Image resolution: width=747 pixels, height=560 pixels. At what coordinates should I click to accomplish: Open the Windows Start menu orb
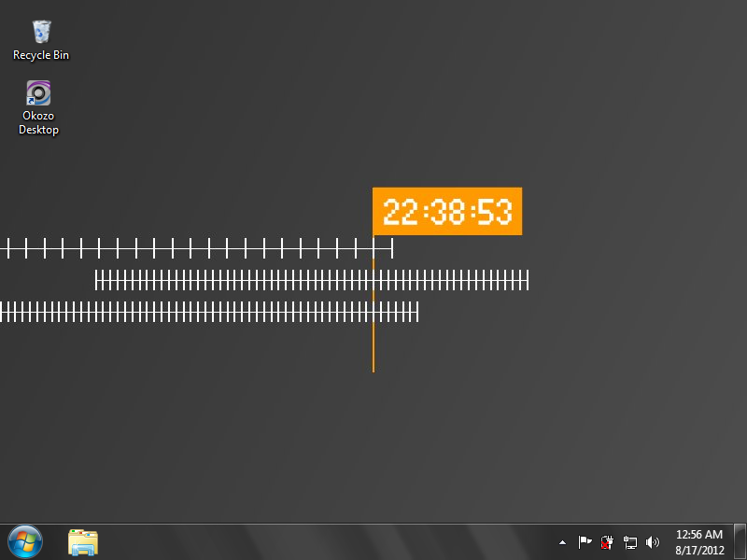pos(25,542)
